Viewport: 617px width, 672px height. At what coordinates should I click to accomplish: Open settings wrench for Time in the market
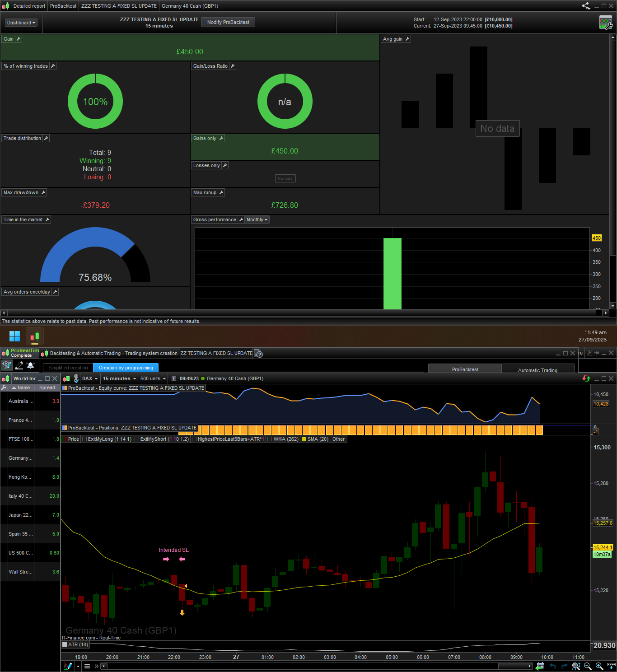(47, 219)
